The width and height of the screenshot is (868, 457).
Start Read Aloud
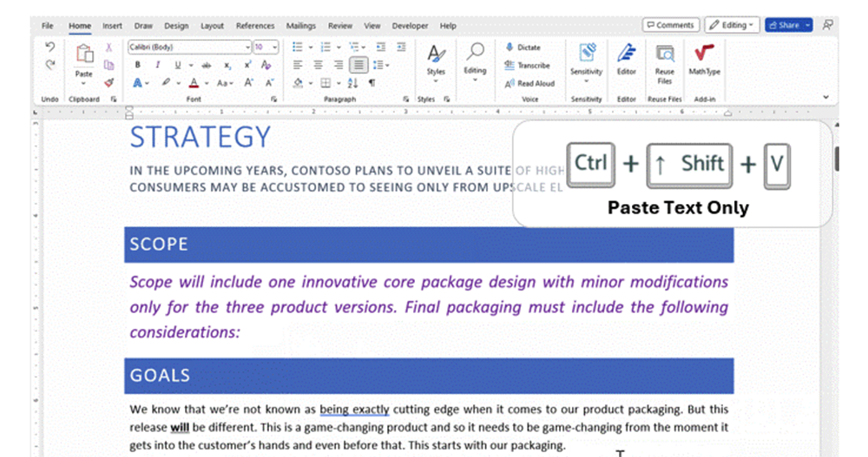tap(529, 83)
